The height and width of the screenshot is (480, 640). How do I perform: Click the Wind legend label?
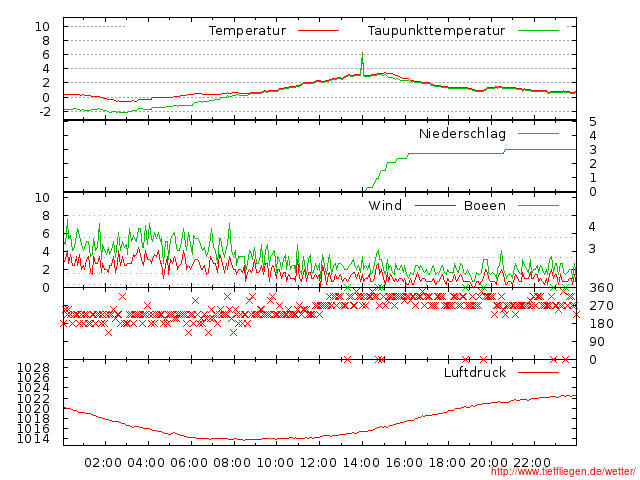click(385, 205)
